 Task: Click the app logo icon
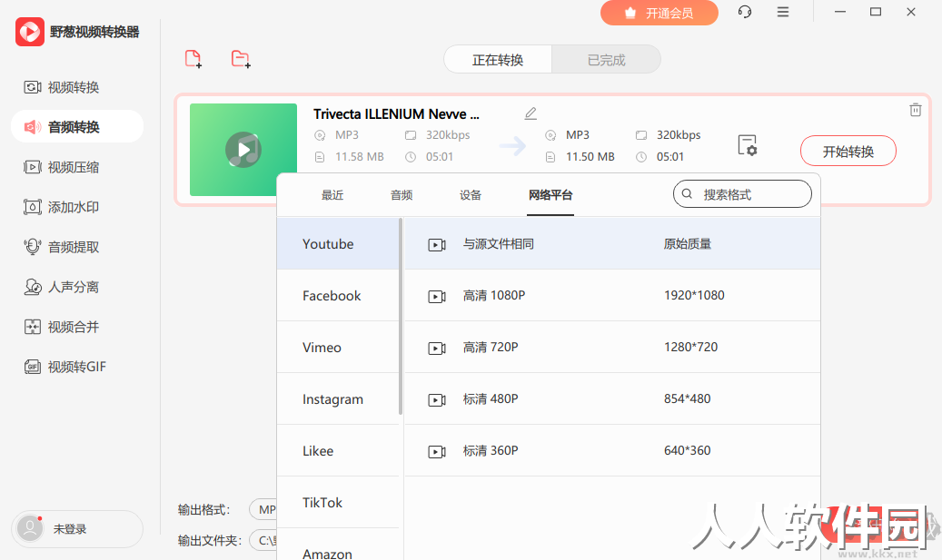[29, 31]
